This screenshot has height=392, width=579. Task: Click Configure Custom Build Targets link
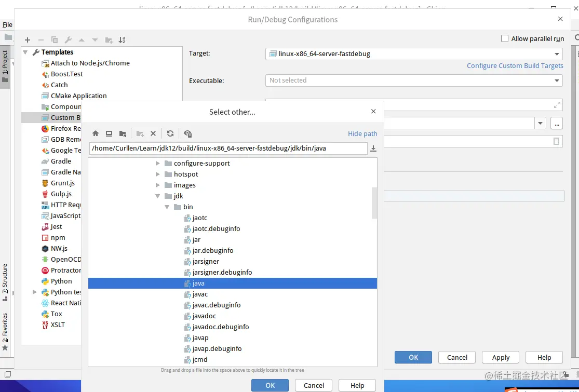pyautogui.click(x=515, y=66)
